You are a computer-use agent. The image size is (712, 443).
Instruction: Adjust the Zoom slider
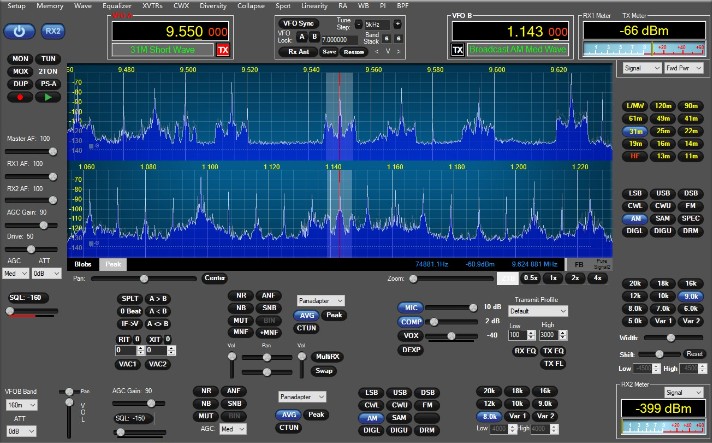(450, 278)
